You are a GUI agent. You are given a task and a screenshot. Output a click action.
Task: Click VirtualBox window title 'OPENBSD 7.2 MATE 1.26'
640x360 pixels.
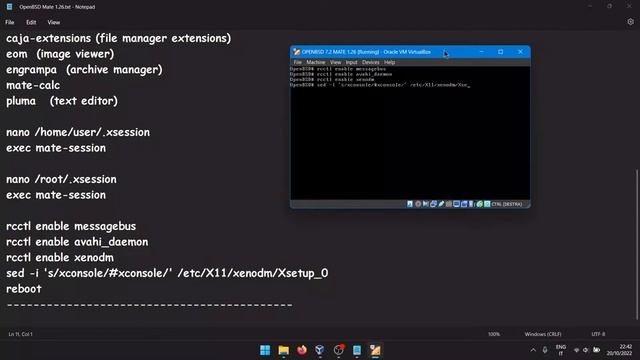tap(366, 52)
